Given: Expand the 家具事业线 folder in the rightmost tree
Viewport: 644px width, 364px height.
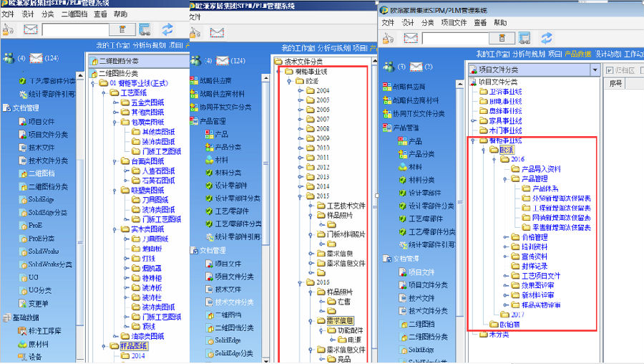Looking at the screenshot, I should (x=474, y=121).
